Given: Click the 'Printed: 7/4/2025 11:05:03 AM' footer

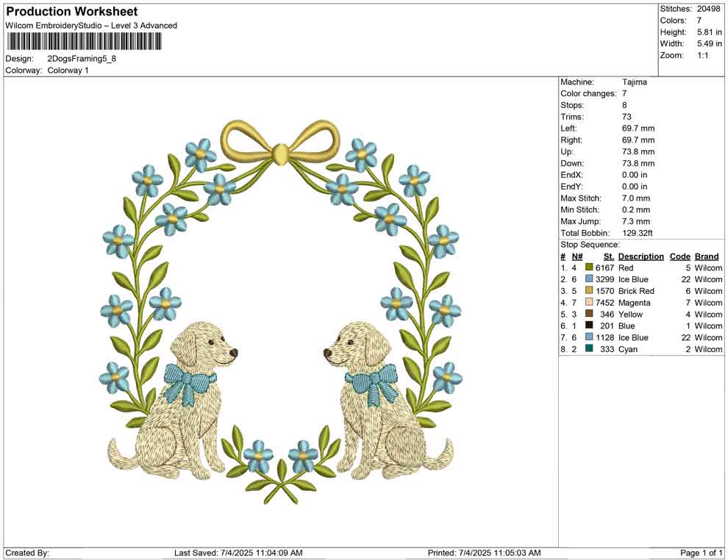Looking at the screenshot, I should 484,553.
